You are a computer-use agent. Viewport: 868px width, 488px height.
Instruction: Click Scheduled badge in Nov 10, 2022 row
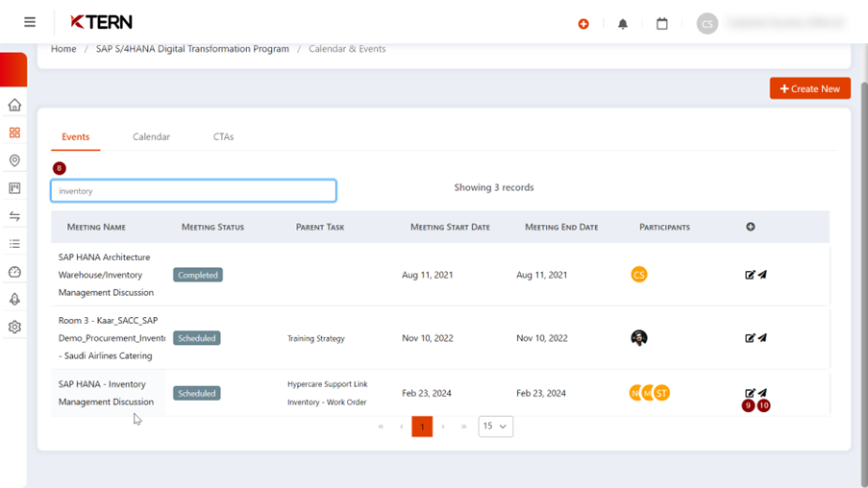196,338
